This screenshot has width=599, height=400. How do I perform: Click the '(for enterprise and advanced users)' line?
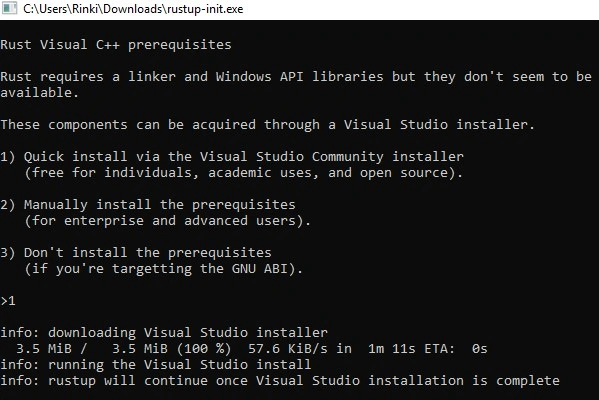tap(168, 221)
